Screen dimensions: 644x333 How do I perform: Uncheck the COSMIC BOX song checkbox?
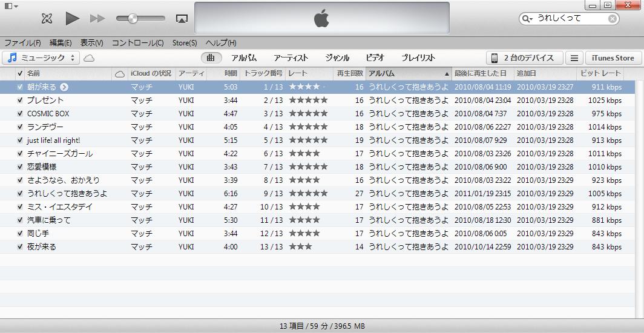20,114
